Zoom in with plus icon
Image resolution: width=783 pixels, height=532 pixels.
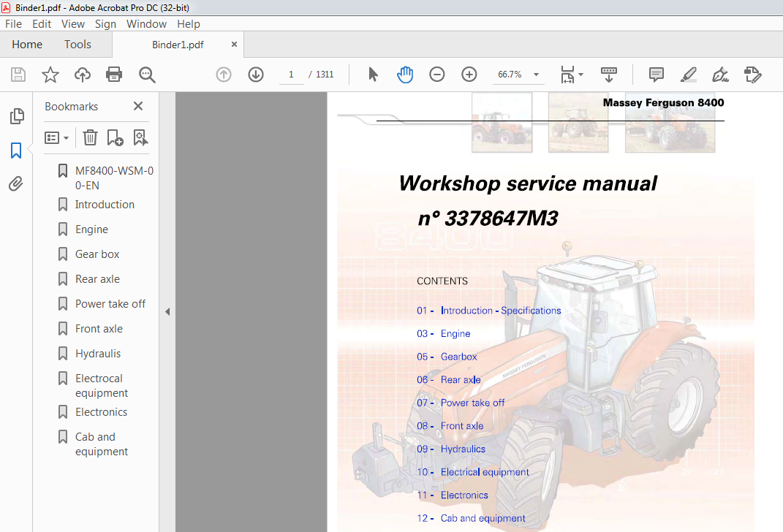click(x=469, y=75)
